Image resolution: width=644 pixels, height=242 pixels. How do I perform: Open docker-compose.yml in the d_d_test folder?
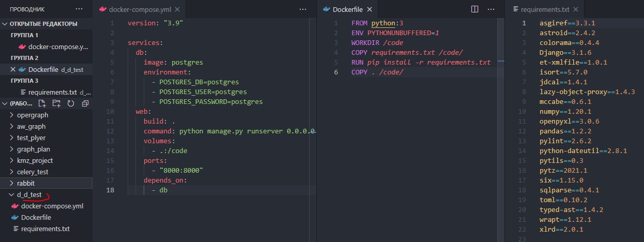52,206
